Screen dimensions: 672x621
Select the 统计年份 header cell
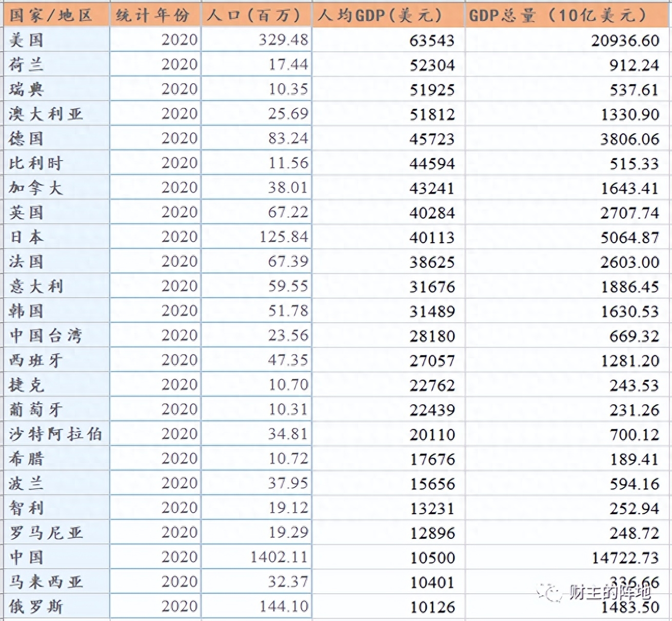(x=152, y=15)
